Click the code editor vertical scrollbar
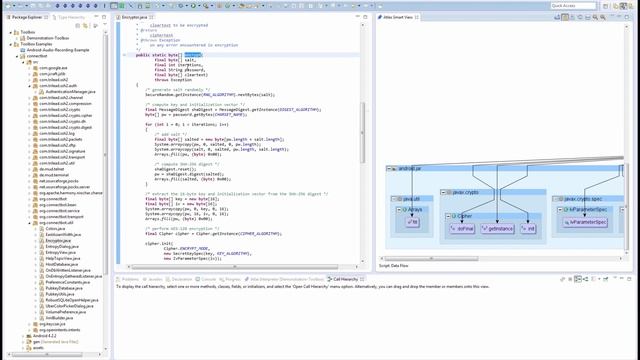 tap(362, 133)
